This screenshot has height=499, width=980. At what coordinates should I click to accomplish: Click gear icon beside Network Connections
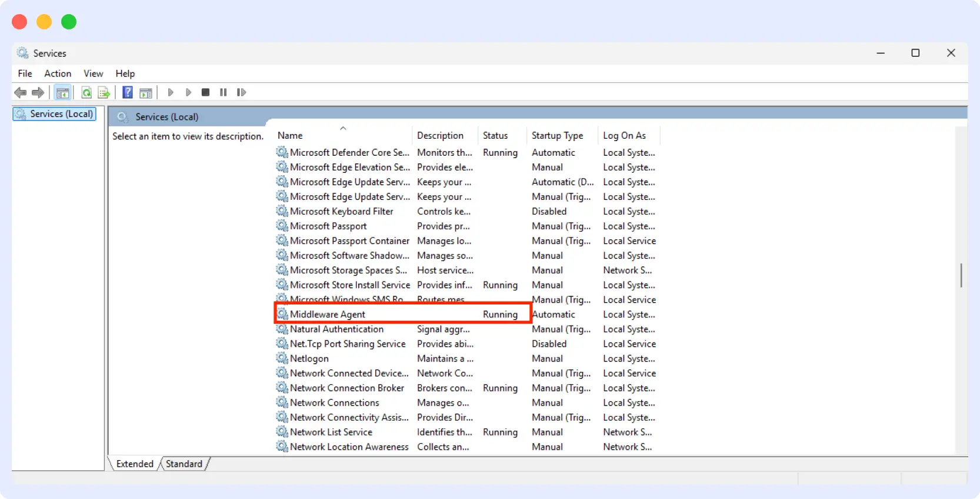[282, 402]
